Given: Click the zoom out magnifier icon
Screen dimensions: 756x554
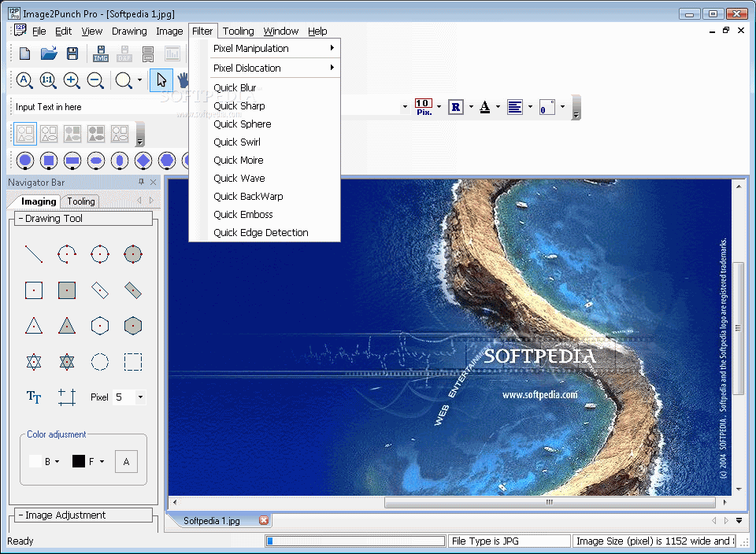Looking at the screenshot, I should [95, 80].
